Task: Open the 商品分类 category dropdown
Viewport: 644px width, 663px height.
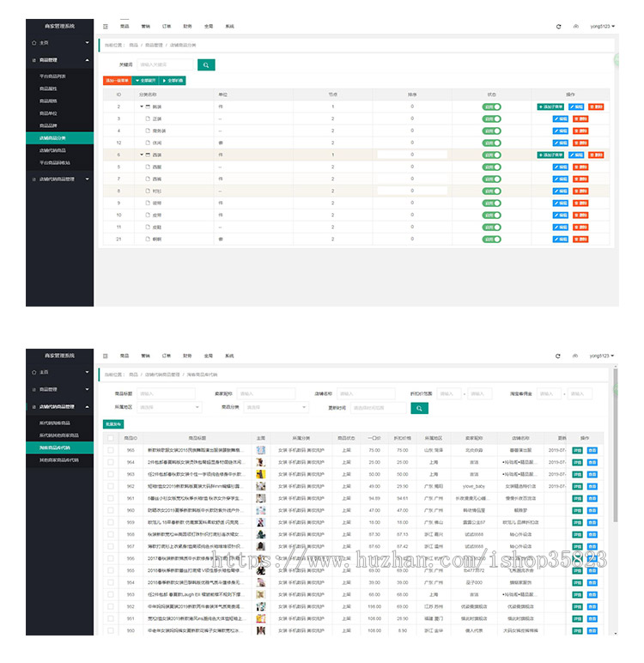Action: click(x=276, y=407)
